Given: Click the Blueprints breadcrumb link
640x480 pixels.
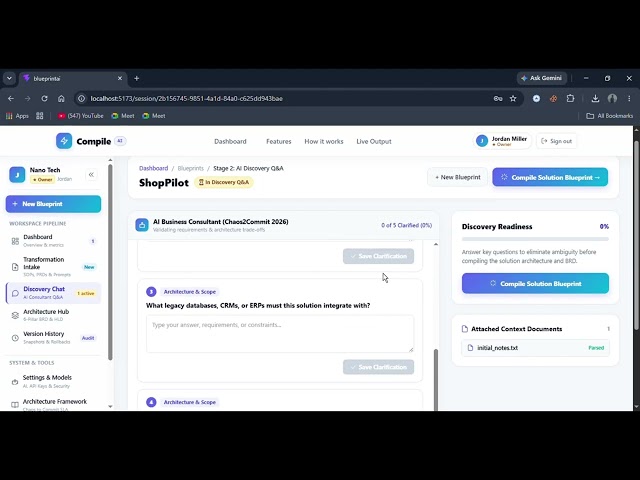Looking at the screenshot, I should [191, 168].
